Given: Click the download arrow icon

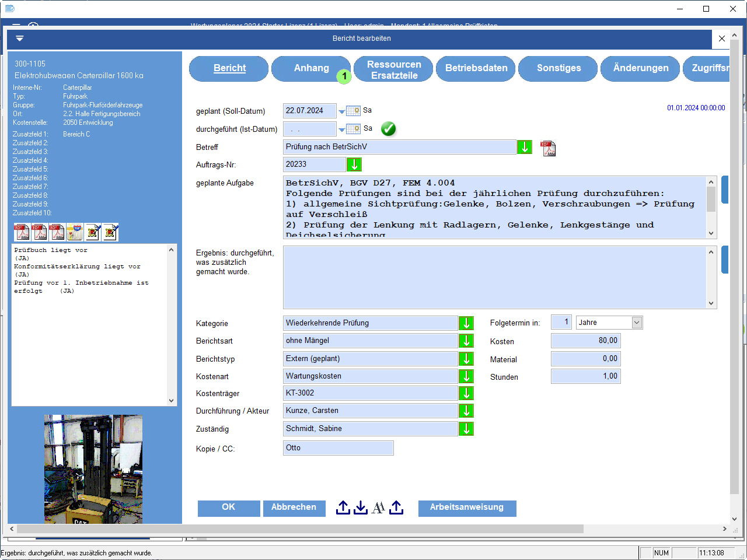Looking at the screenshot, I should click(x=361, y=508).
